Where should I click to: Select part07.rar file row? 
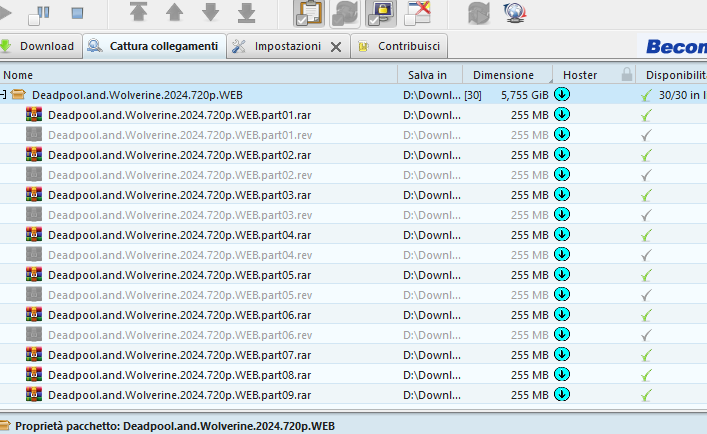[354, 355]
